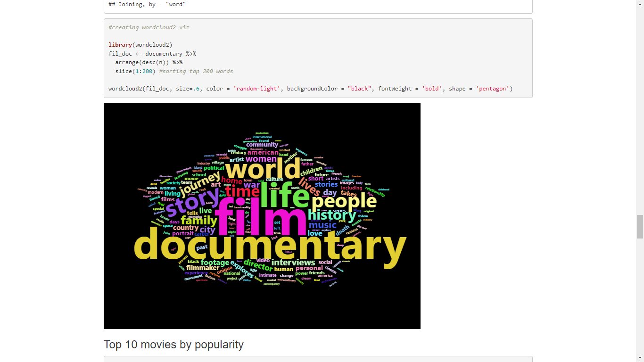The height and width of the screenshot is (362, 644).
Task: Click the word "family" in the word cloud
Action: tap(199, 220)
